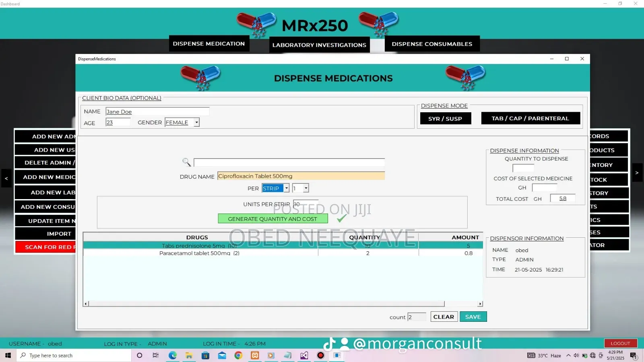Select the Paracetamol tablet 500mg row
Image resolution: width=644 pixels, height=362 pixels.
tap(283, 253)
